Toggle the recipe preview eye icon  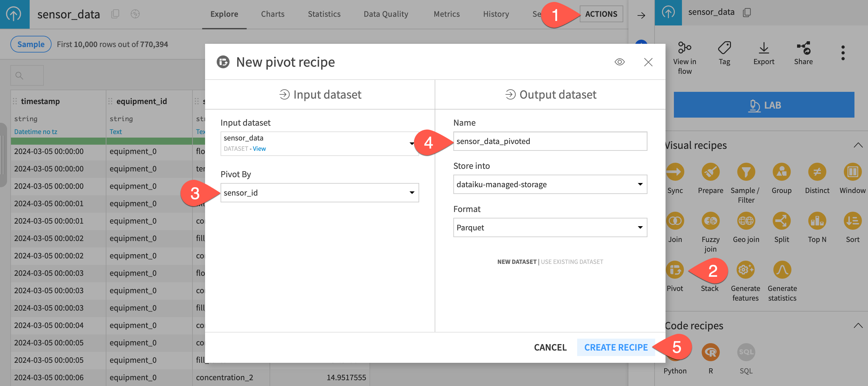(620, 62)
